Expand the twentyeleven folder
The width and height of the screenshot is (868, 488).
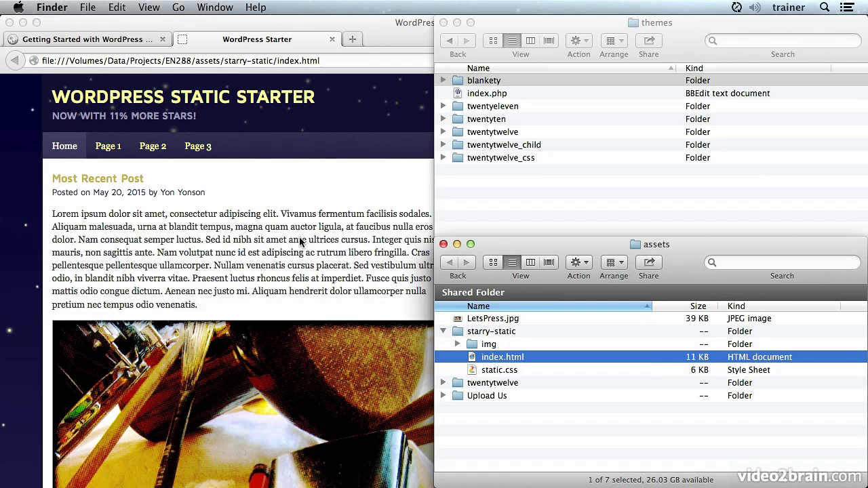pyautogui.click(x=443, y=106)
